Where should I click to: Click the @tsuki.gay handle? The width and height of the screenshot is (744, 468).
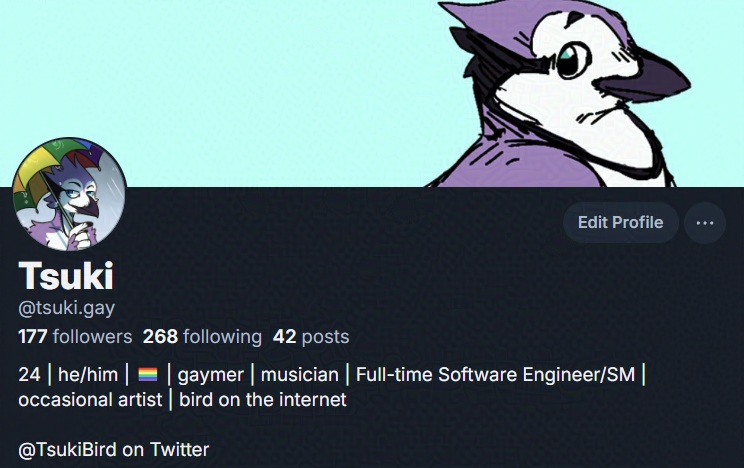click(66, 309)
